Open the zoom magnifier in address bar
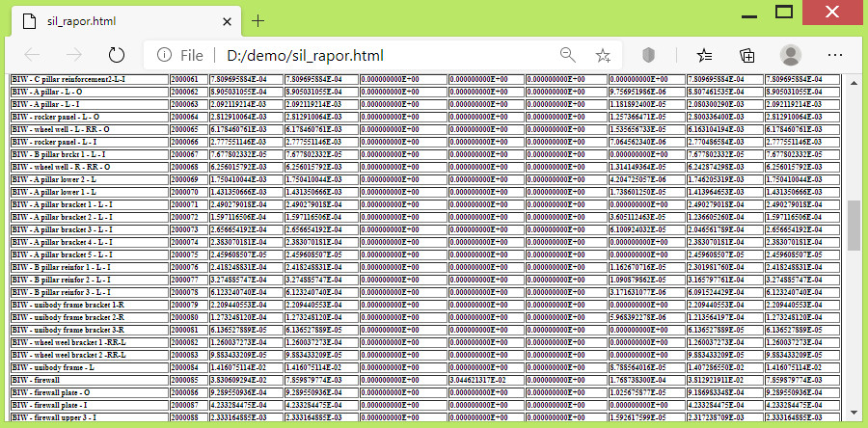Viewport: 868px width, 428px height. pos(568,55)
